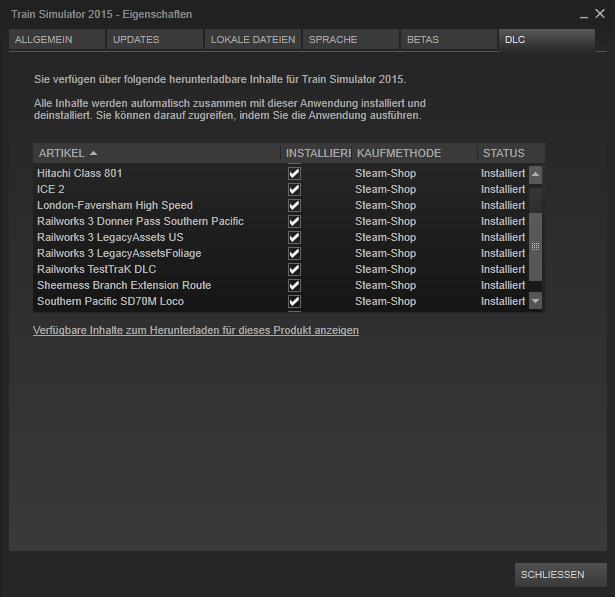Click the scrollbar down arrow in DLC list
The width and height of the screenshot is (615, 597).
[x=535, y=301]
